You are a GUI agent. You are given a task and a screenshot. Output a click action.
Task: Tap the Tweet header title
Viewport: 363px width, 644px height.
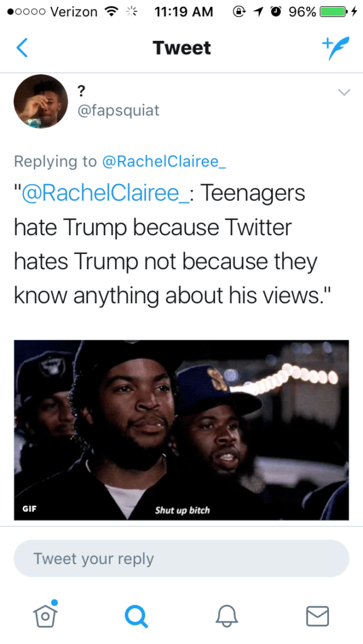click(182, 48)
